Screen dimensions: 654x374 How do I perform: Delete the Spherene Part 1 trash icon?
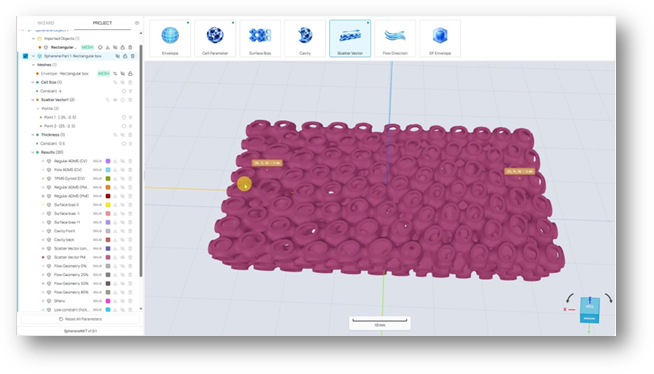(133, 56)
